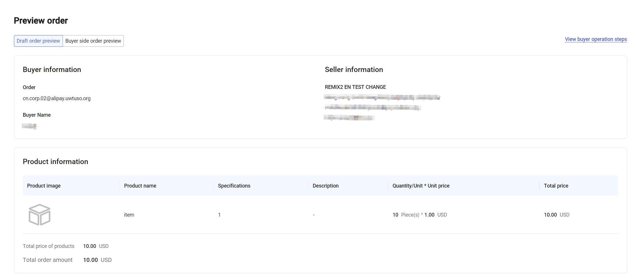Viewport: 644px width, 279px height.
Task: Select the seller name REMIX2 EN TEST CHANGE
Action: coord(355,87)
